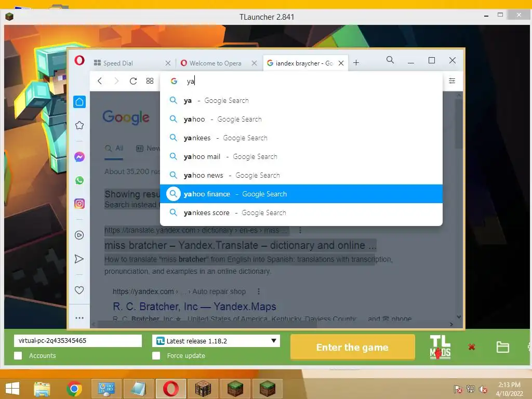Launch Chrome from the taskbar
Viewport: 532px width, 399px height.
click(74, 389)
